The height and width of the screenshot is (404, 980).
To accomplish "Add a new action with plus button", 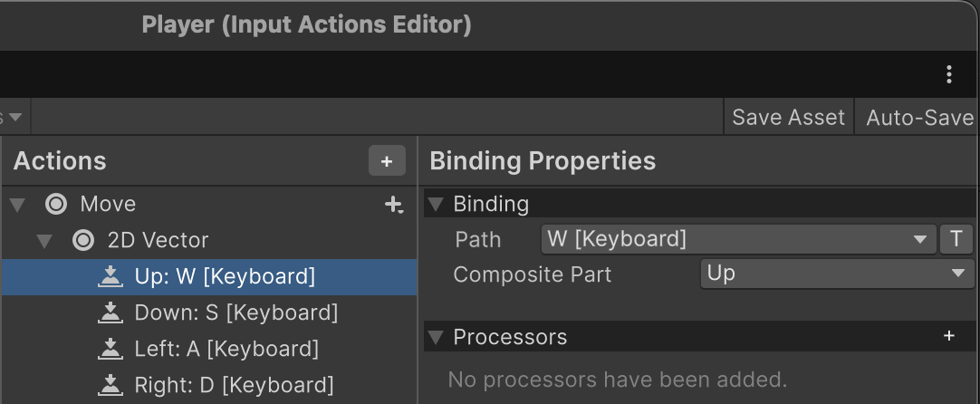I will pyautogui.click(x=387, y=161).
